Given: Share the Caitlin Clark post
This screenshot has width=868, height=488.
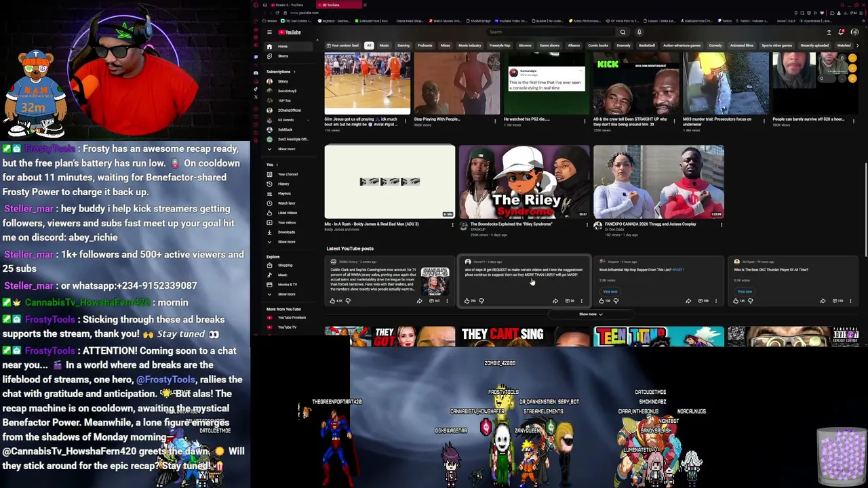Looking at the screenshot, I should [419, 300].
